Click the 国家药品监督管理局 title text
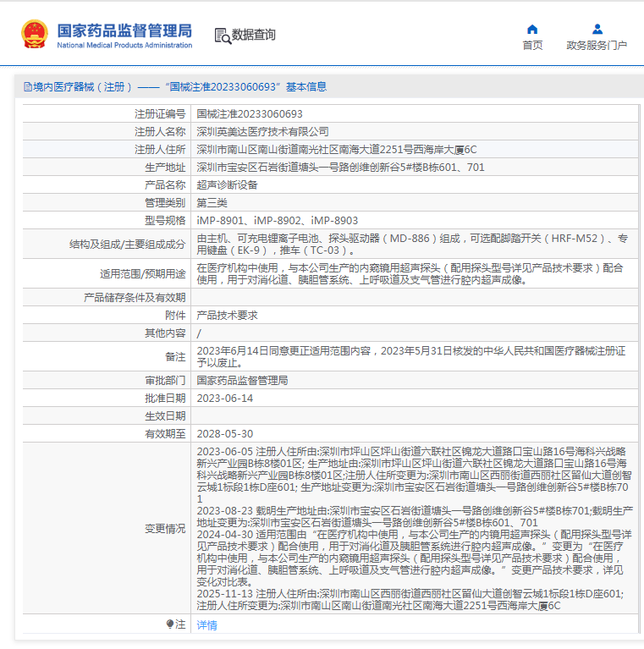 tap(124, 30)
